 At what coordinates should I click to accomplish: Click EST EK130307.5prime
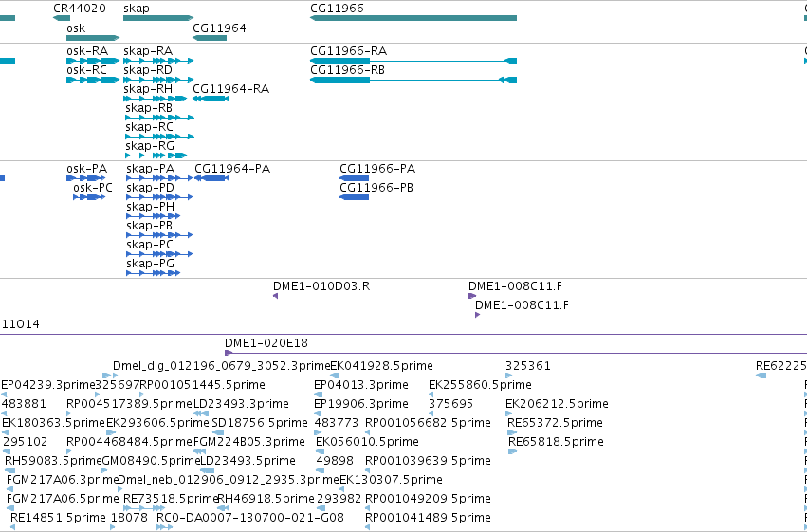point(343,489)
